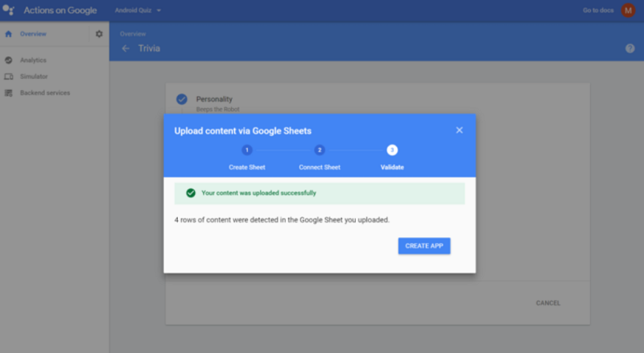Open Backend services section
The width and height of the screenshot is (644, 353).
click(45, 93)
